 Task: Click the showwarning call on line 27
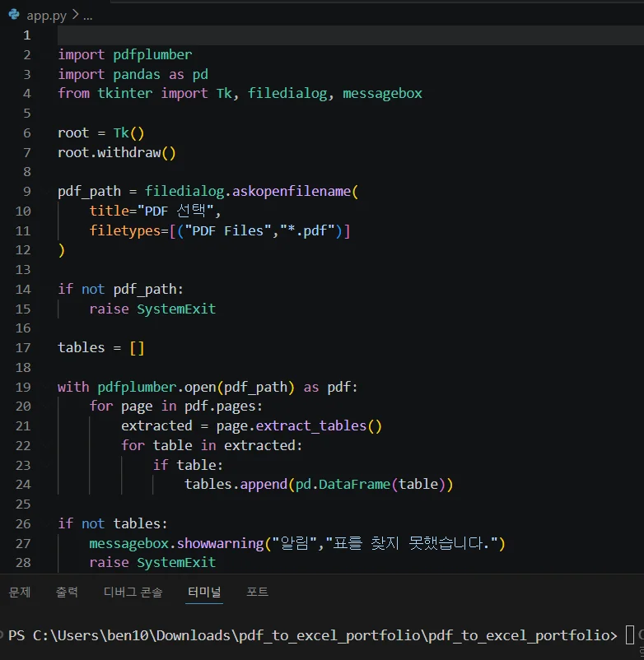click(x=220, y=543)
